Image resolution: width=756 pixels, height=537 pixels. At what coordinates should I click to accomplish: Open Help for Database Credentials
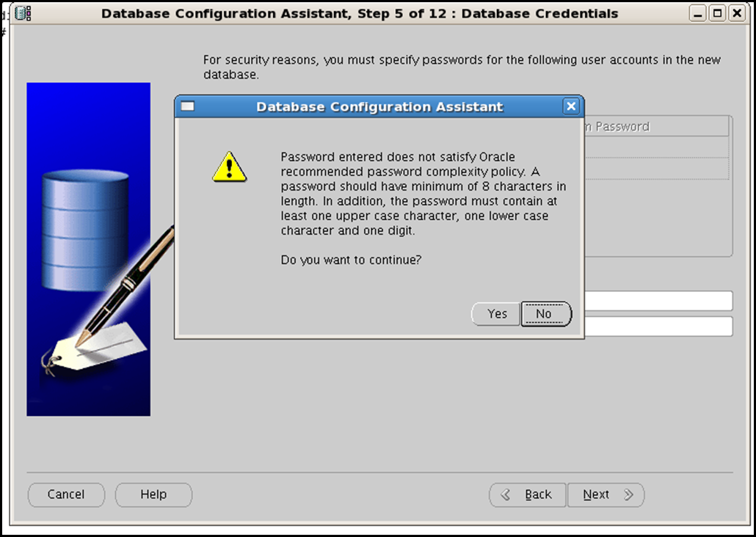point(153,494)
